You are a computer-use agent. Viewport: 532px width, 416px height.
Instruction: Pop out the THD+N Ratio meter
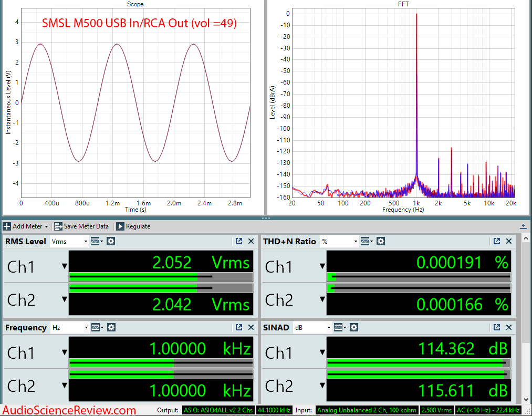(x=497, y=241)
